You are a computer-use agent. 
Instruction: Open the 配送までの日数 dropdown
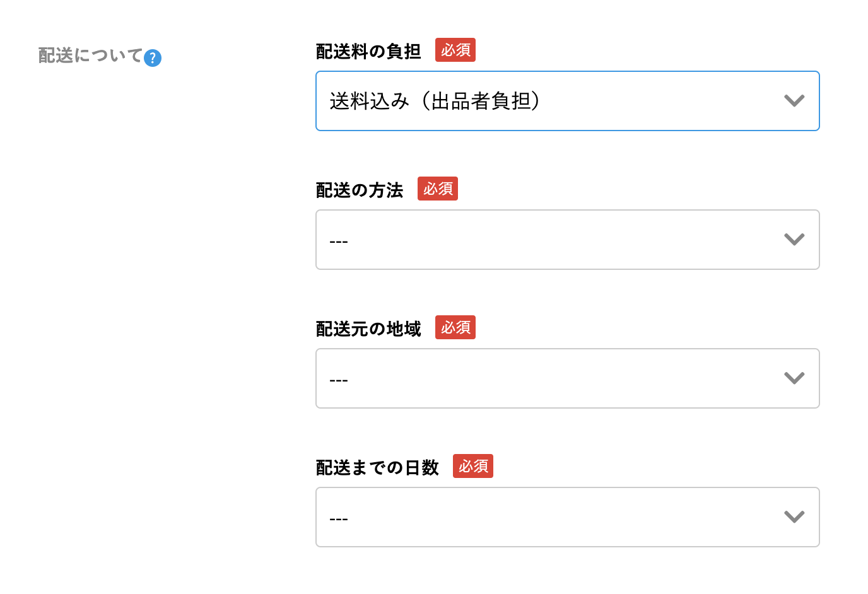567,517
